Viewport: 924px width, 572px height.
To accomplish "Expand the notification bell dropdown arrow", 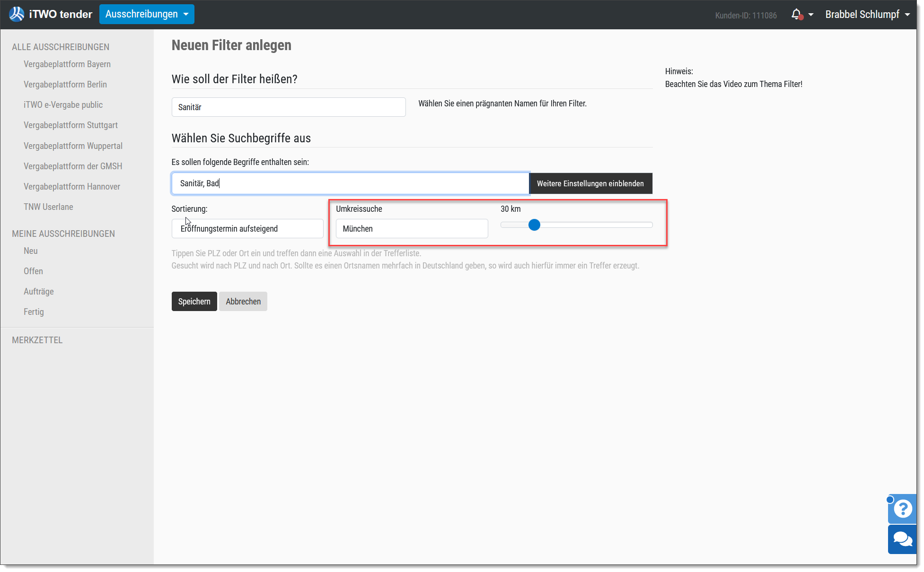I will (x=811, y=15).
